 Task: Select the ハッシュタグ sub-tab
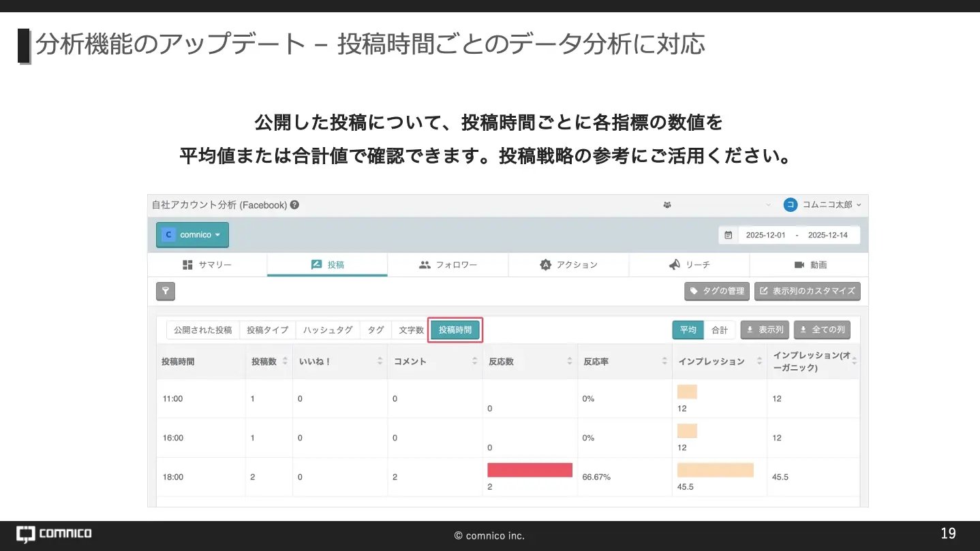(x=328, y=330)
